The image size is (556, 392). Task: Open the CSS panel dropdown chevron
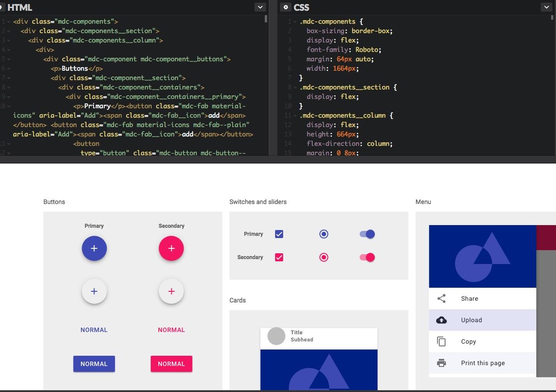[547, 7]
